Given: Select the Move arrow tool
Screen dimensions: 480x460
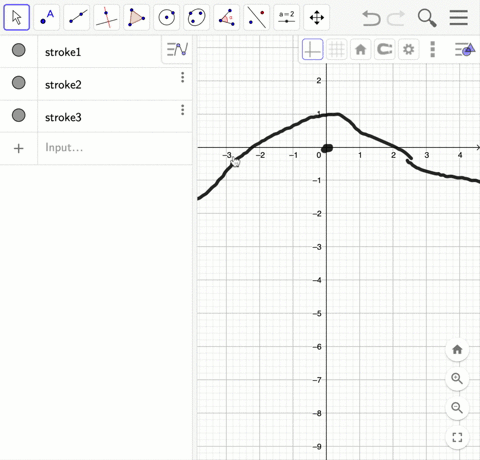Looking at the screenshot, I should click(x=17, y=17).
